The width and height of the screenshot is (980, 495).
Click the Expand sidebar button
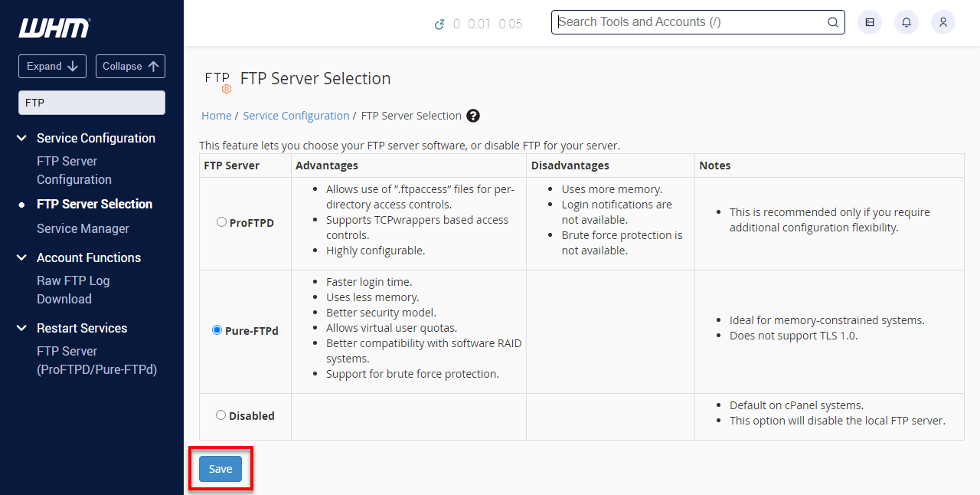[52, 66]
